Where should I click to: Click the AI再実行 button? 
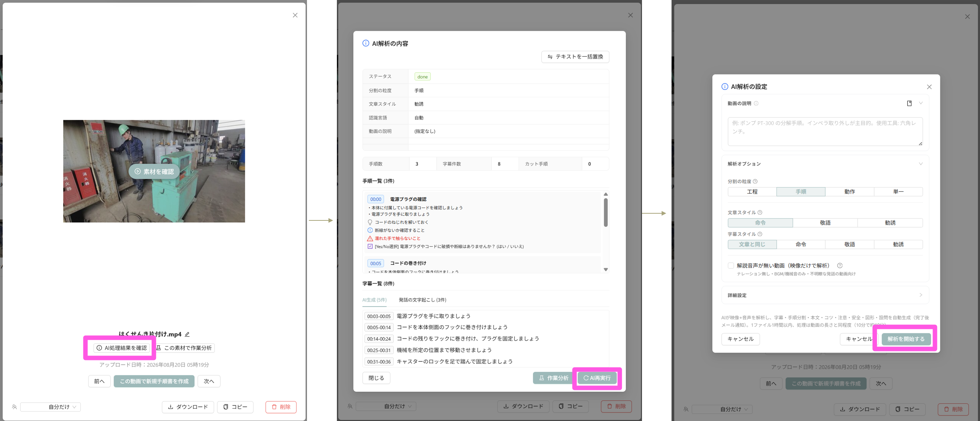click(x=597, y=378)
